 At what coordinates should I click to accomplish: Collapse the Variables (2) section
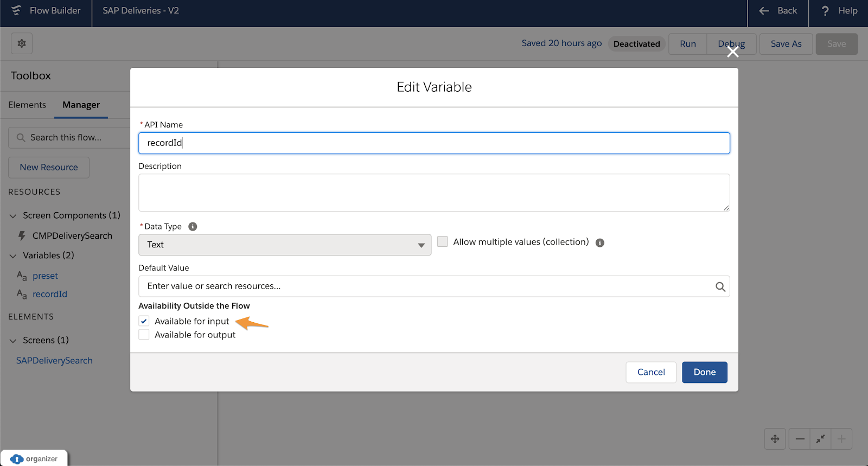click(x=13, y=256)
